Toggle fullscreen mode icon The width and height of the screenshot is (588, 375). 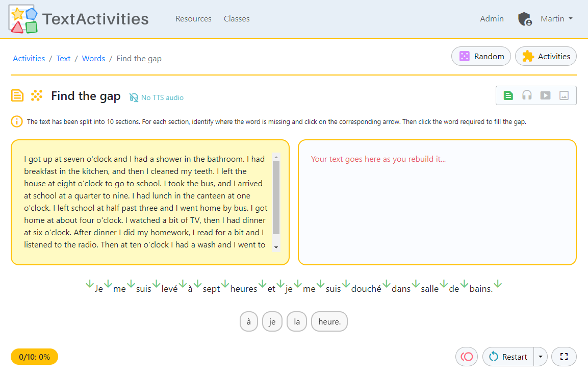[x=564, y=357]
